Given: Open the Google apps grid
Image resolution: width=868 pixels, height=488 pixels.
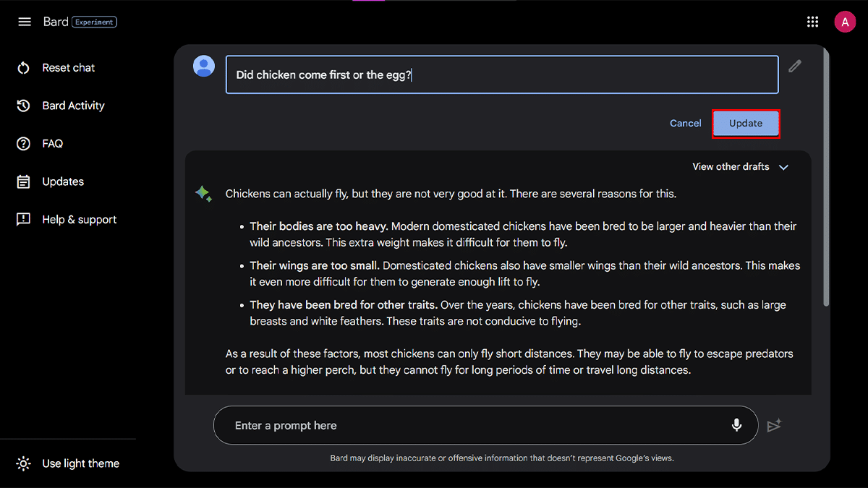Looking at the screenshot, I should click(x=812, y=22).
